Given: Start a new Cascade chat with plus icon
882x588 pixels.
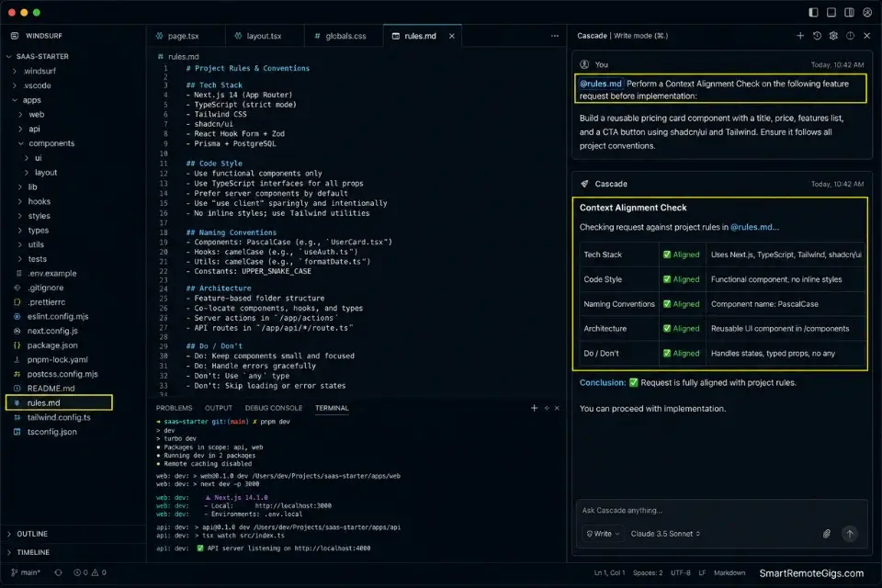Looking at the screenshot, I should (x=800, y=36).
